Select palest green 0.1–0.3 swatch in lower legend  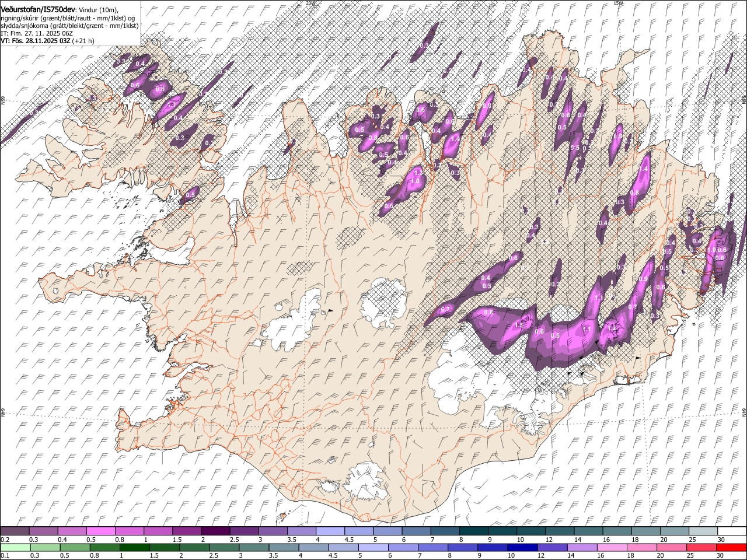coord(16,547)
